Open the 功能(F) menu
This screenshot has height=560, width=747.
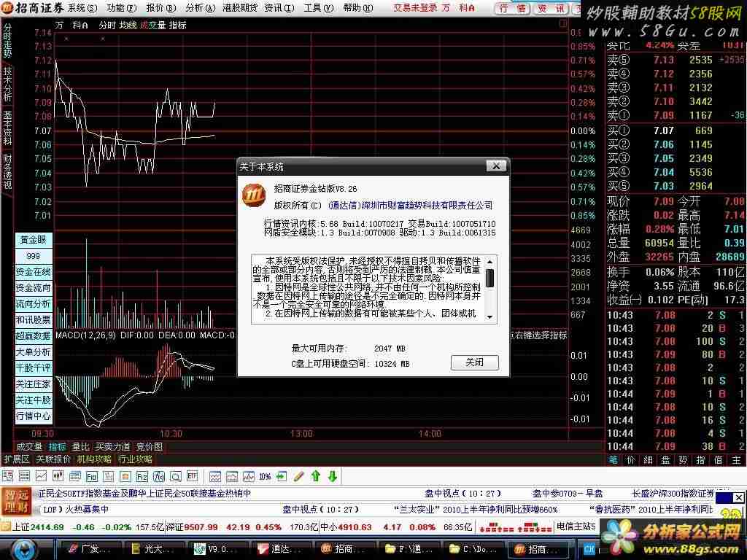click(x=122, y=8)
